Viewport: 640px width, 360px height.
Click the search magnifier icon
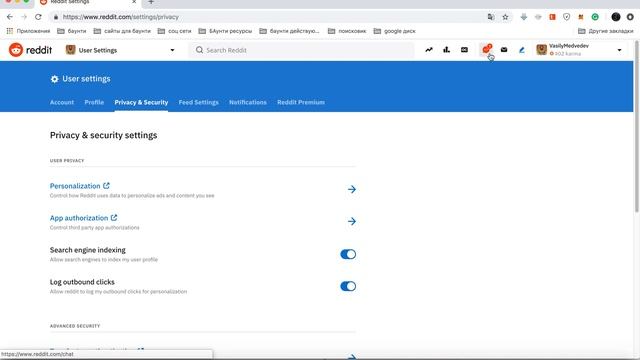[x=199, y=50]
